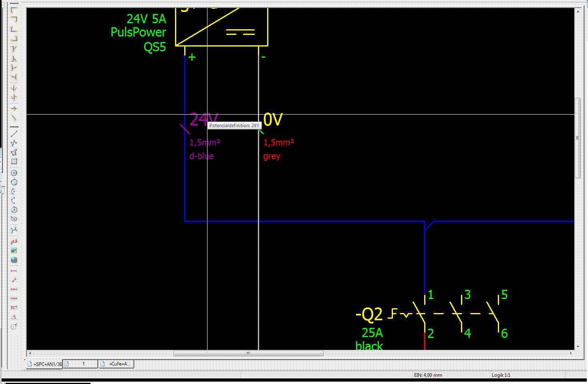Select the Arc through three points tool

pyautogui.click(x=14, y=200)
